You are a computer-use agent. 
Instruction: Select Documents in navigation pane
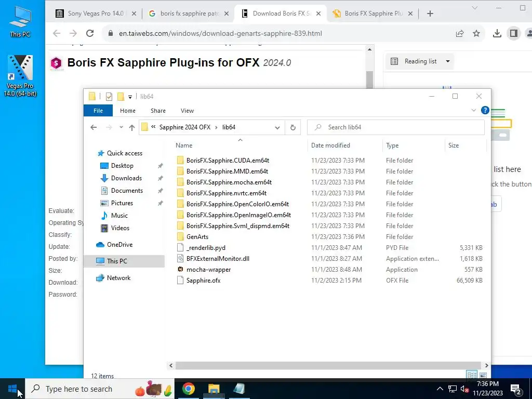point(127,191)
